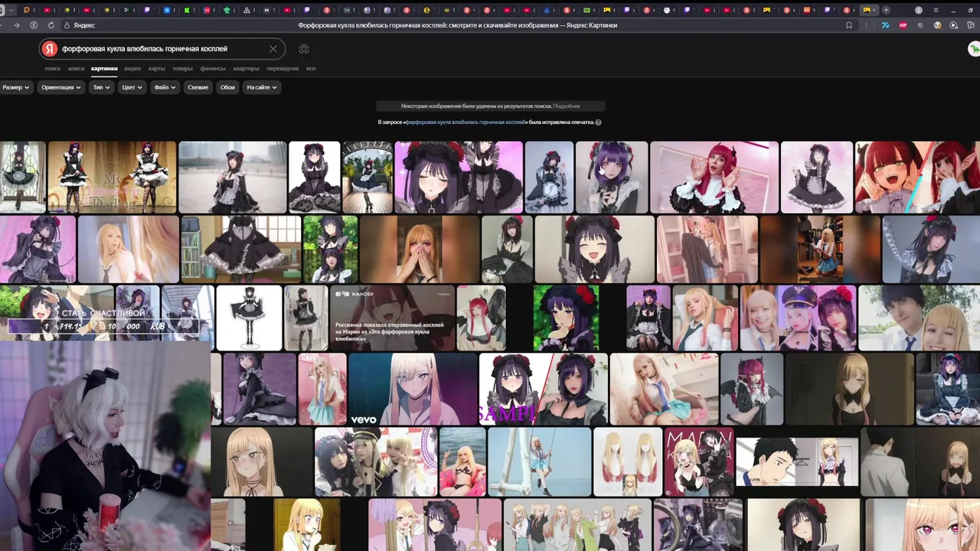This screenshot has height=551, width=980.
Task: Open the Канобу article thumbnail about Марин
Action: (x=392, y=318)
